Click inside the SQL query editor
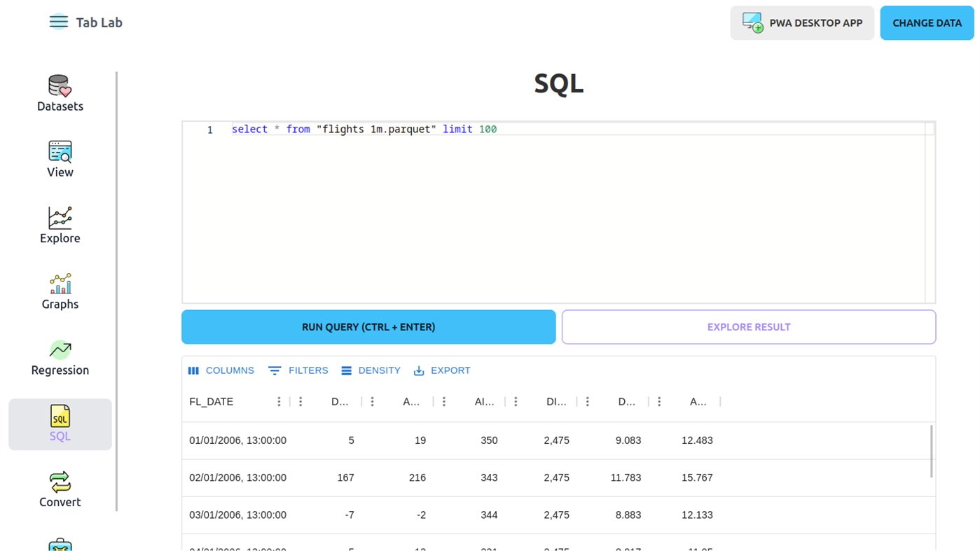Screen dimensions: 980x551 point(558,213)
